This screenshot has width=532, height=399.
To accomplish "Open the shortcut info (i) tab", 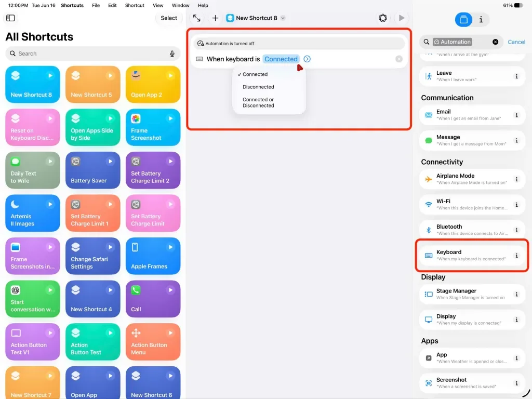I will [481, 20].
